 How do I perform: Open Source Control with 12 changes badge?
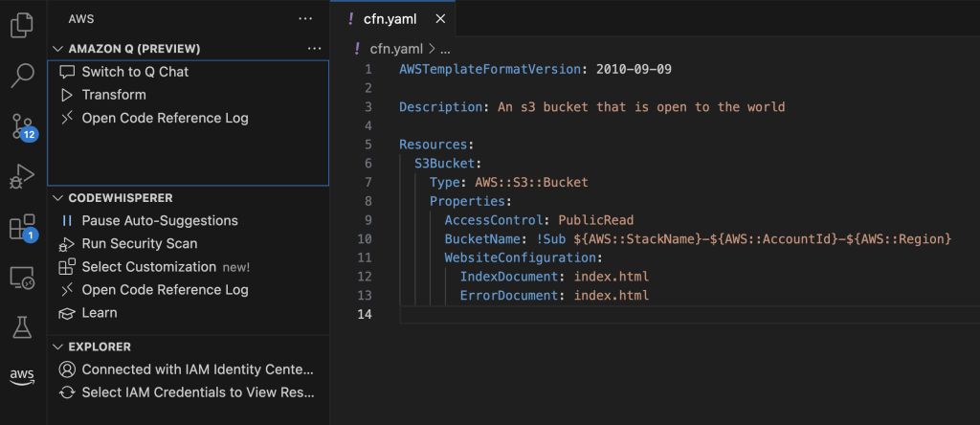(24, 126)
